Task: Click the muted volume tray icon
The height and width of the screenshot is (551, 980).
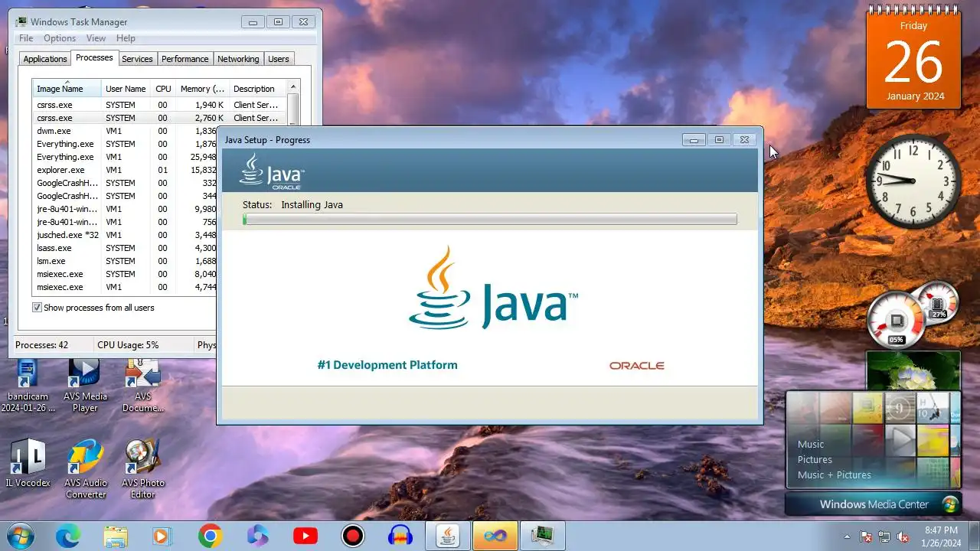Action: tap(903, 536)
